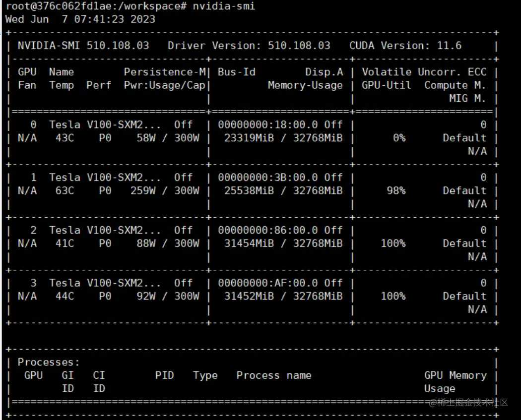Click the nvidia-smi command text
521x420 pixels.
(224, 6)
